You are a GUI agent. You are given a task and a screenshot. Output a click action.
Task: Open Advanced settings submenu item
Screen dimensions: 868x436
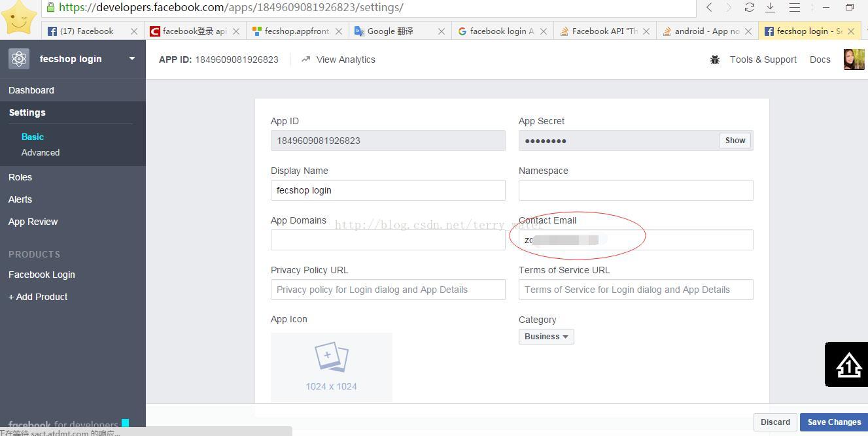(41, 152)
